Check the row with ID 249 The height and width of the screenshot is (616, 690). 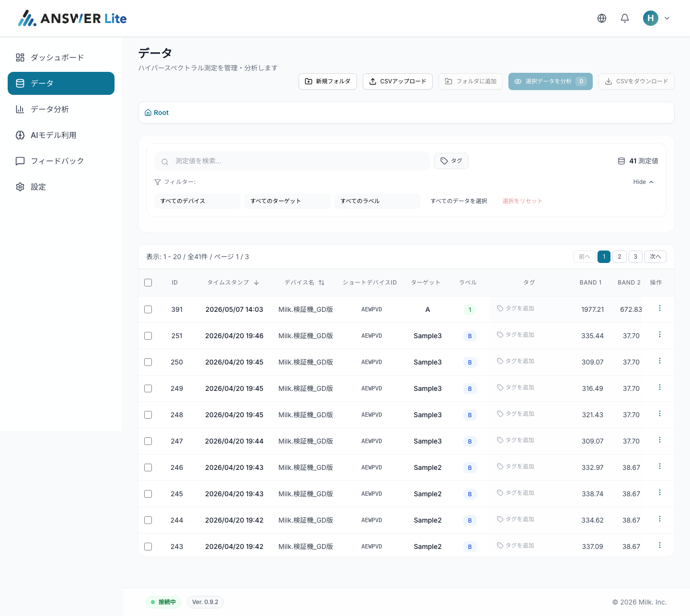[x=148, y=388]
